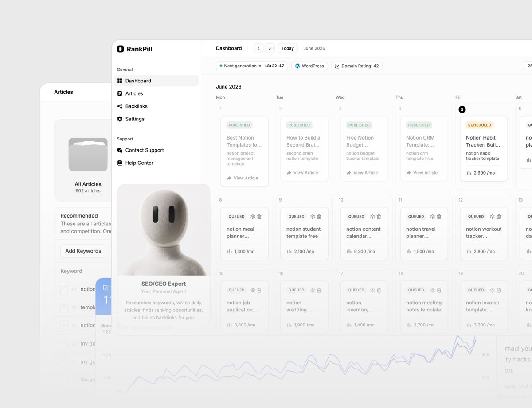Open settings gear on notion wedding card
The width and height of the screenshot is (532, 408).
(x=313, y=290)
